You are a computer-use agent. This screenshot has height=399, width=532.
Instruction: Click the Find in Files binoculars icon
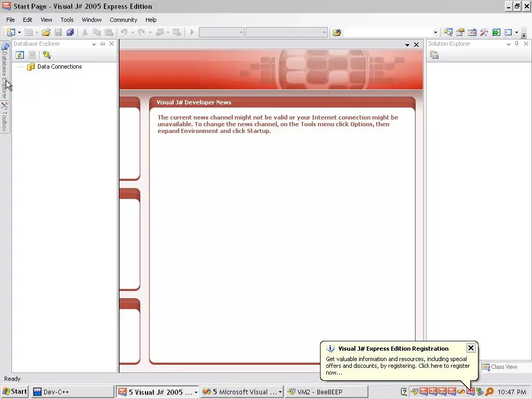coord(337,32)
